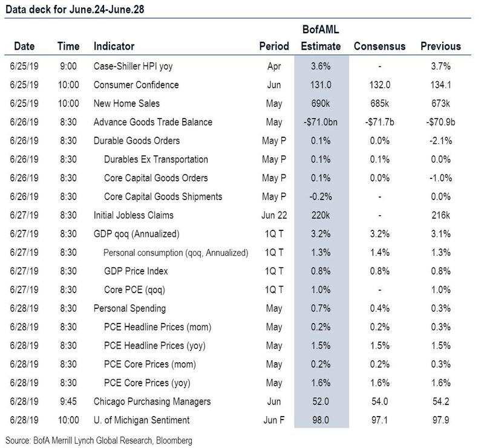Click Core Capital Goods Shipments entry

click(163, 196)
